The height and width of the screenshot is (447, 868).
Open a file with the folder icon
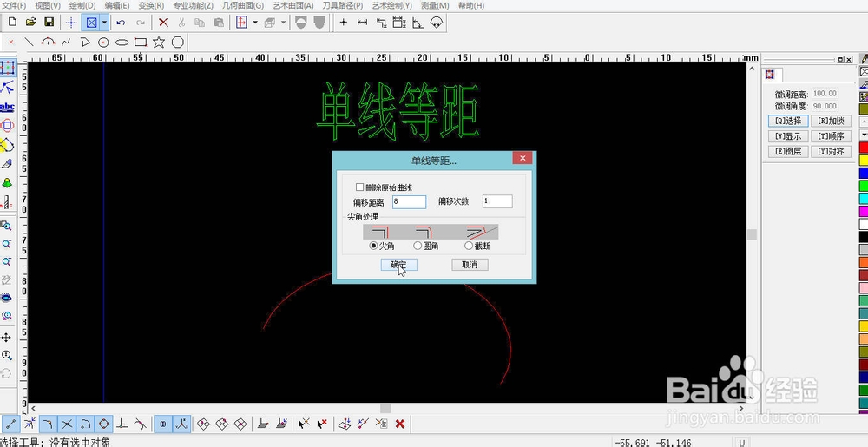point(31,23)
